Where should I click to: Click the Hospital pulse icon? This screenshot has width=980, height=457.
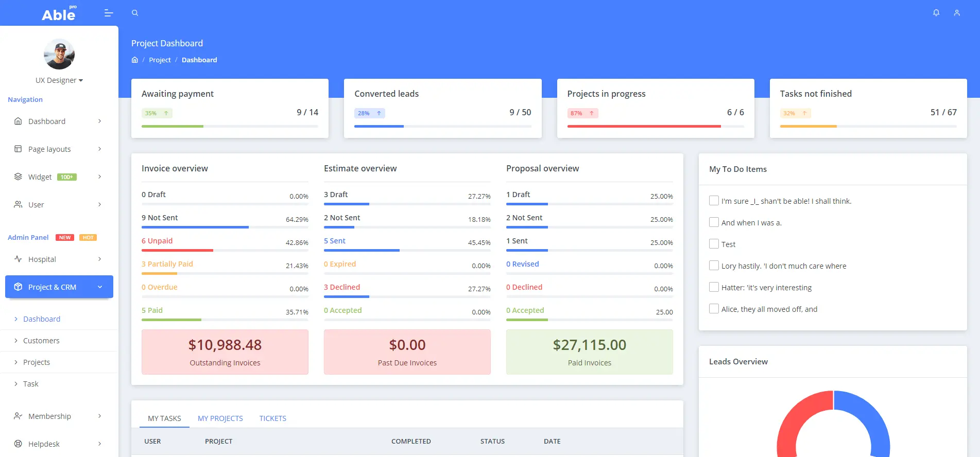click(18, 259)
